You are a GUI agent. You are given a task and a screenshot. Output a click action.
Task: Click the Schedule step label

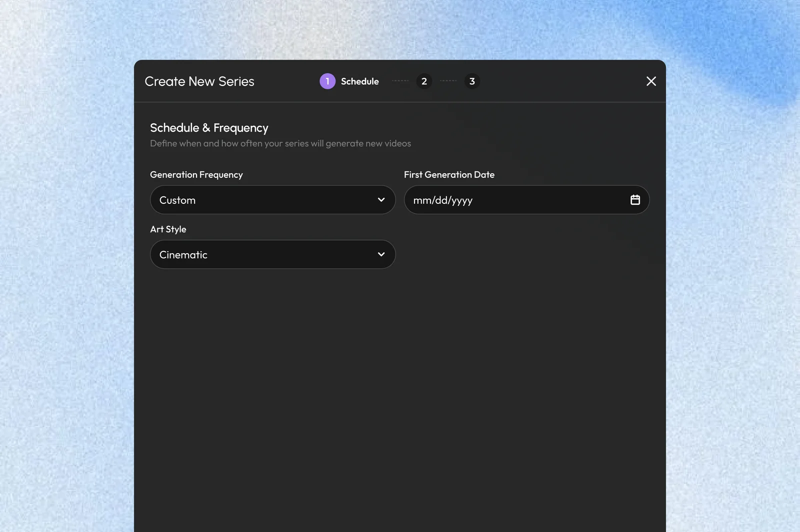tap(360, 81)
